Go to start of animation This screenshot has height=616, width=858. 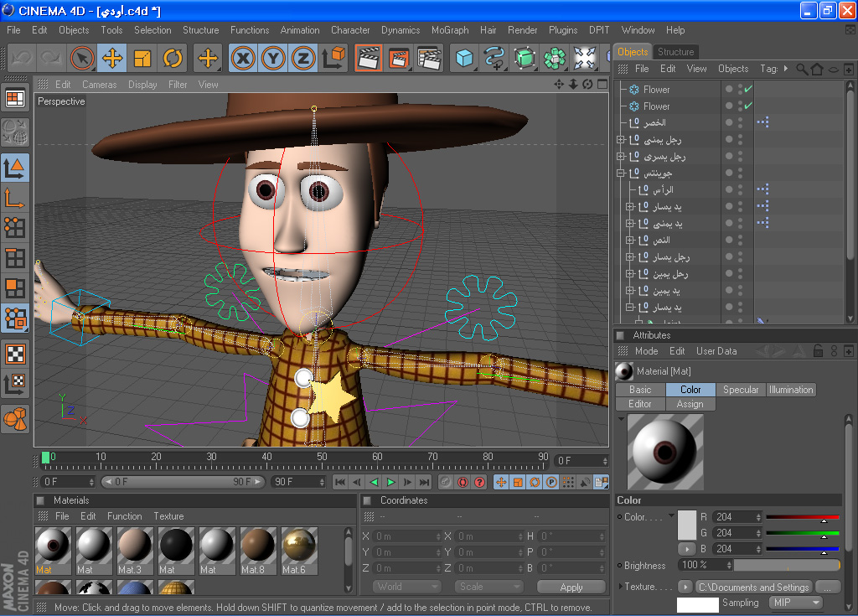(x=340, y=482)
